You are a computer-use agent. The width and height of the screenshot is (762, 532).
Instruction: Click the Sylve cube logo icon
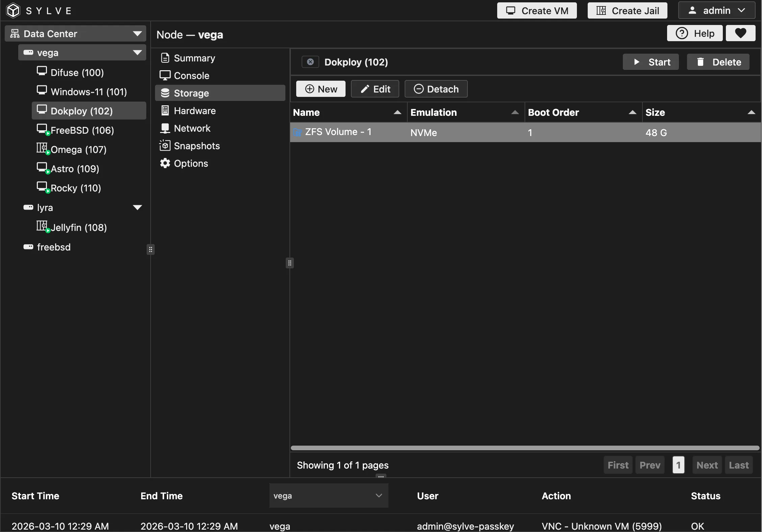14,10
